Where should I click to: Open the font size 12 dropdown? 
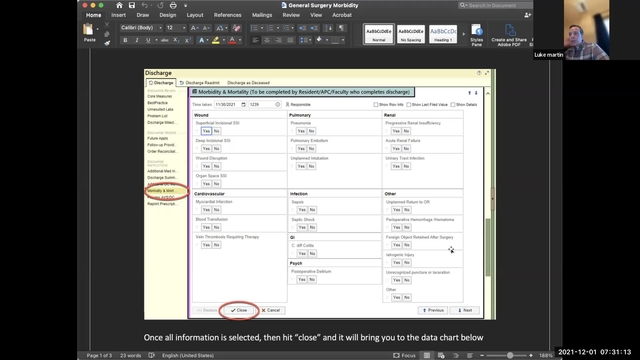184,28
